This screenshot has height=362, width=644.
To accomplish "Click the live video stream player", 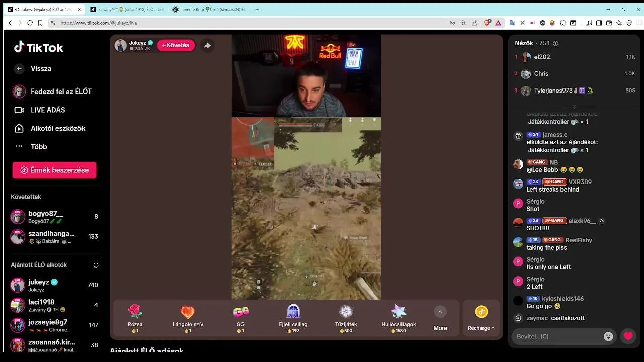I will click(x=306, y=167).
